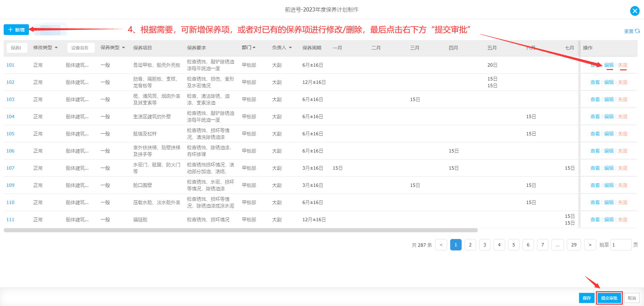Focus the 跳至 page number input
The height and width of the screenshot is (306, 644).
pos(621,245)
